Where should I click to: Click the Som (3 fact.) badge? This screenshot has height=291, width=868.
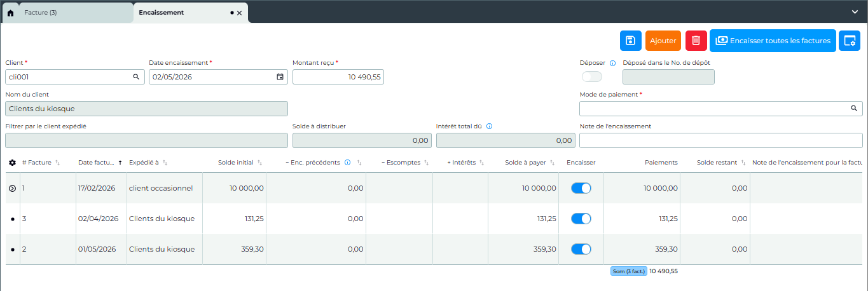(x=628, y=271)
